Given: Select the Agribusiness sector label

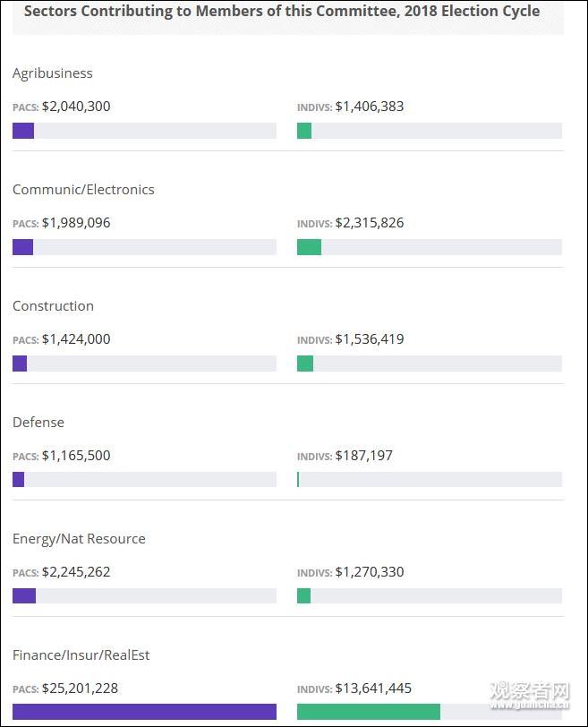Looking at the screenshot, I should (x=53, y=73).
